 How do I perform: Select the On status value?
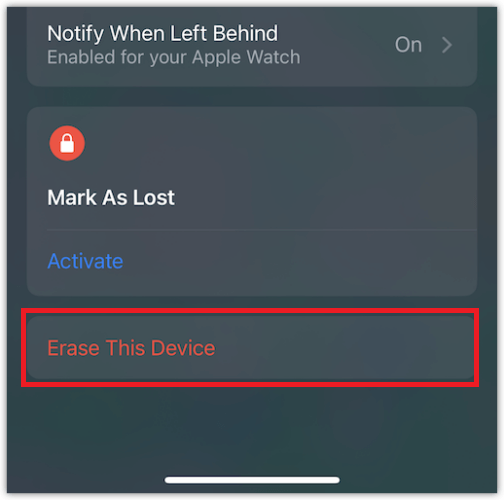408,45
